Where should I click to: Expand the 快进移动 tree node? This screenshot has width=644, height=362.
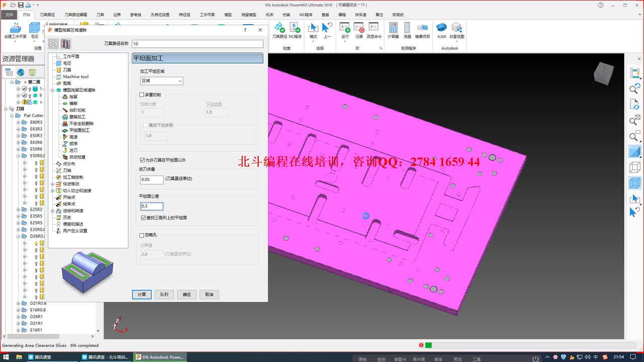[x=52, y=184]
